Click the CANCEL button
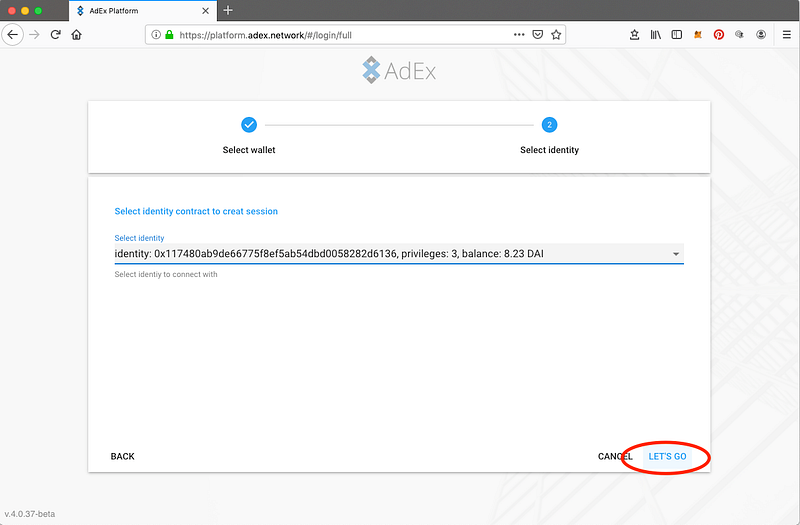800x525 pixels. [x=615, y=456]
